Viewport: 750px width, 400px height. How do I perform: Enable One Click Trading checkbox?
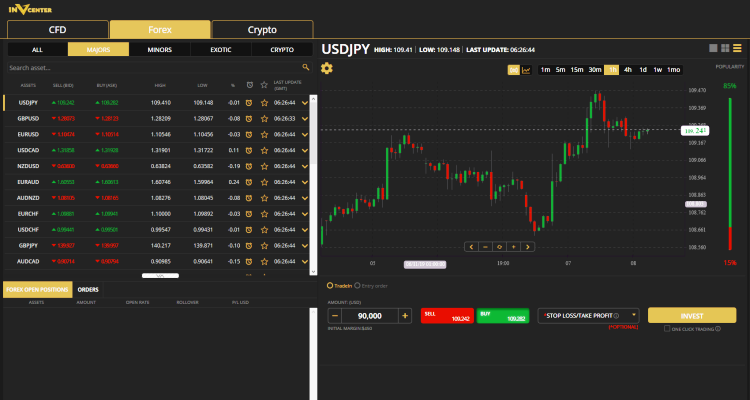point(667,329)
